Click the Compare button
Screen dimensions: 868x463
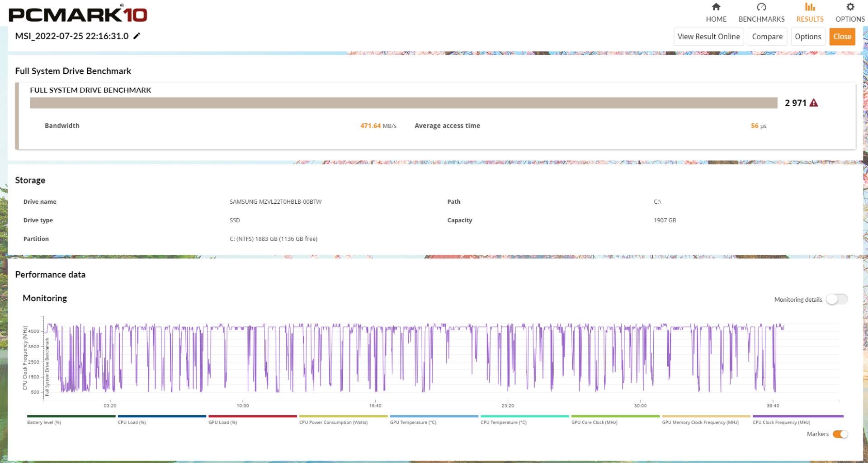767,37
